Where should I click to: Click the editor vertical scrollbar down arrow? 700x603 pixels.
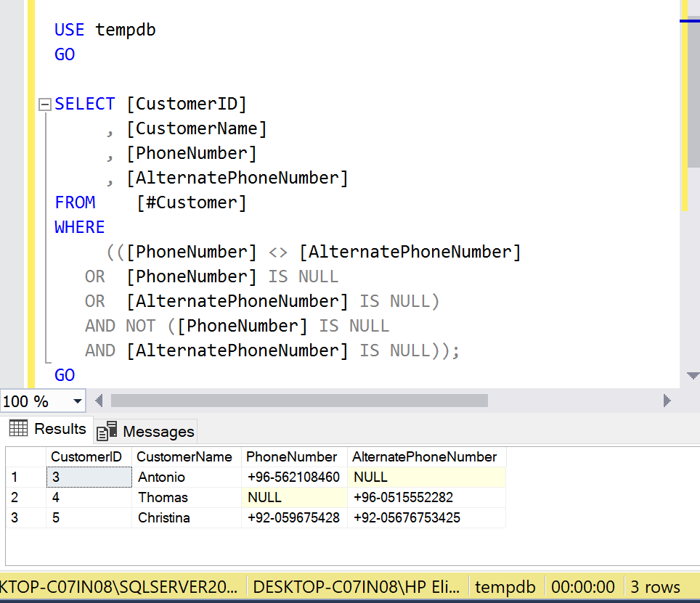tap(692, 376)
